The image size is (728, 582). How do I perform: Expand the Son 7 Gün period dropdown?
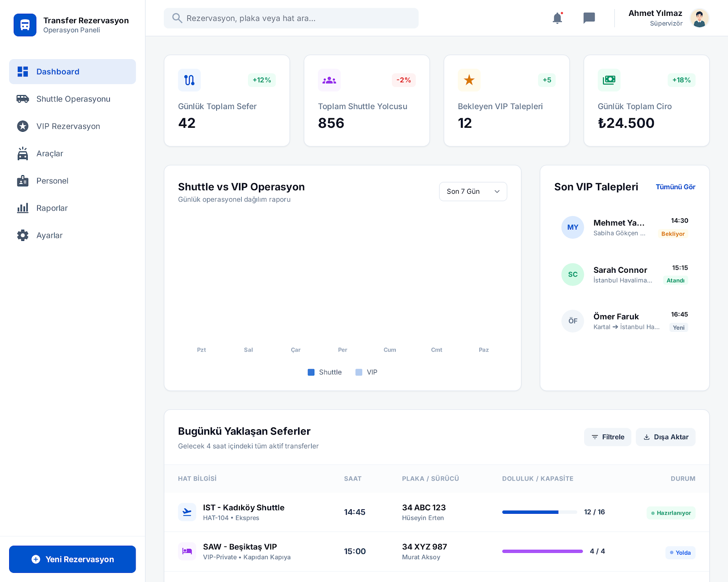[473, 191]
